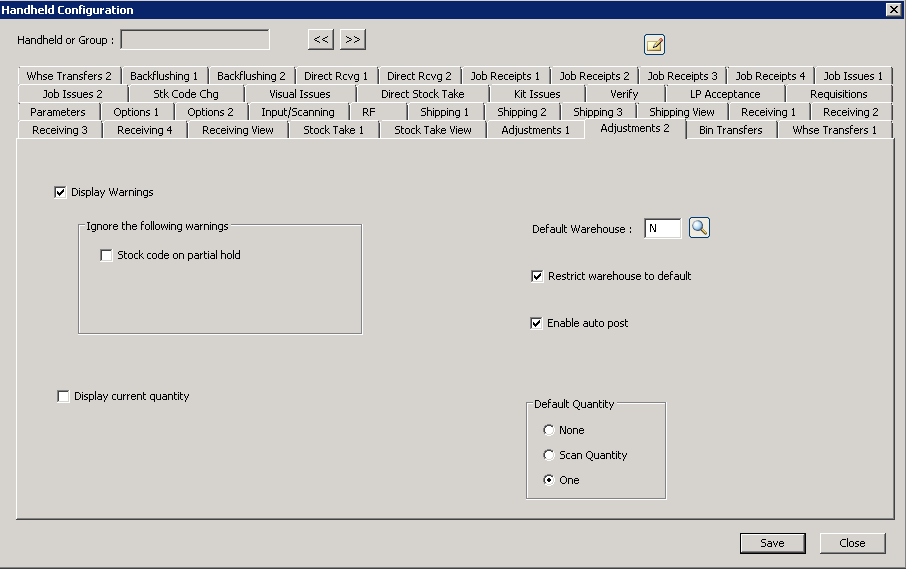The width and height of the screenshot is (906, 569).
Task: Enable Stock code on partial hold
Action: pos(106,255)
